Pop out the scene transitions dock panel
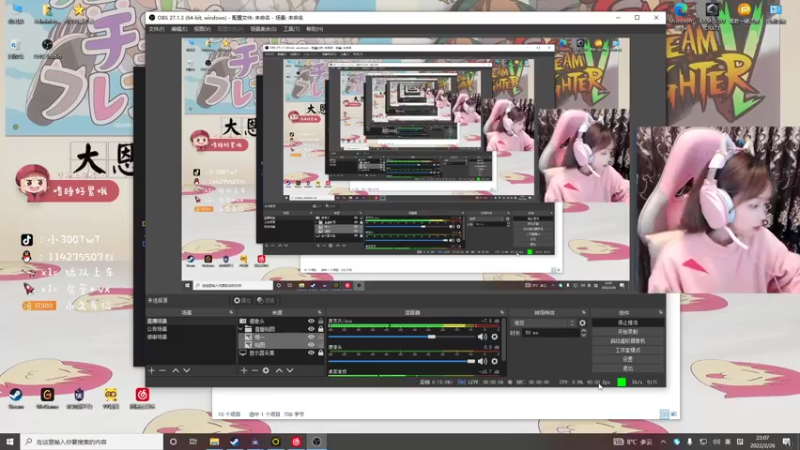 (584, 312)
